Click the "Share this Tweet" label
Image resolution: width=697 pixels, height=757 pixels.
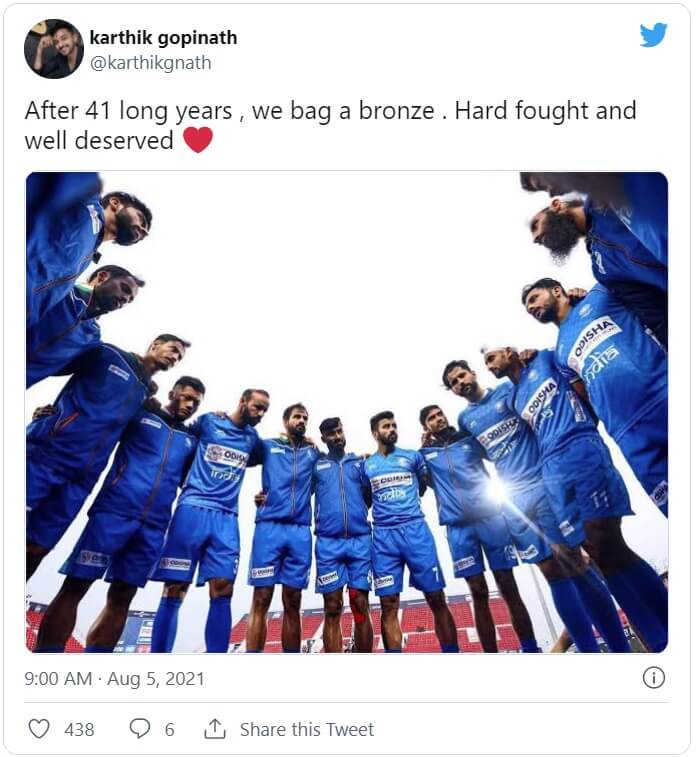tap(307, 730)
